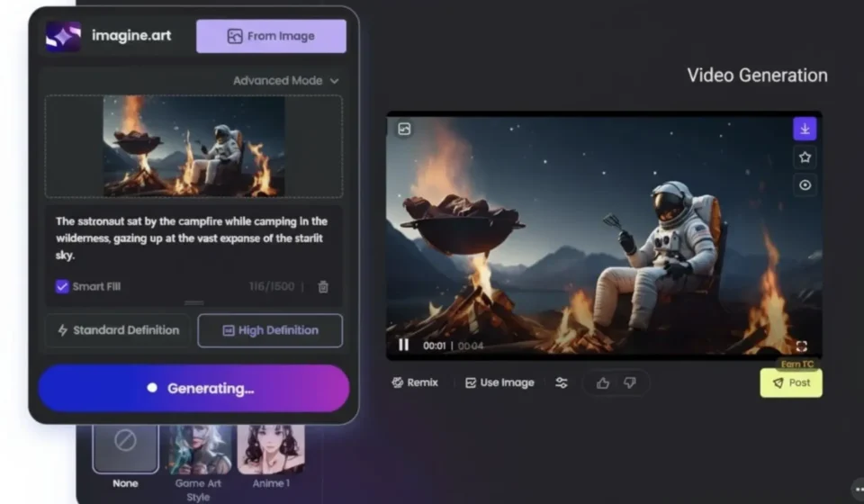
Task: Expand the Advanced Mode dropdown
Action: (x=285, y=81)
